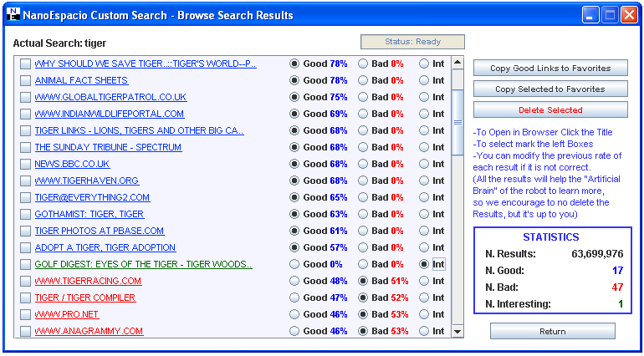Open THE SUNDAY TRIBUNE - SPECTRUM link
This screenshot has height=356, width=644.
[108, 147]
